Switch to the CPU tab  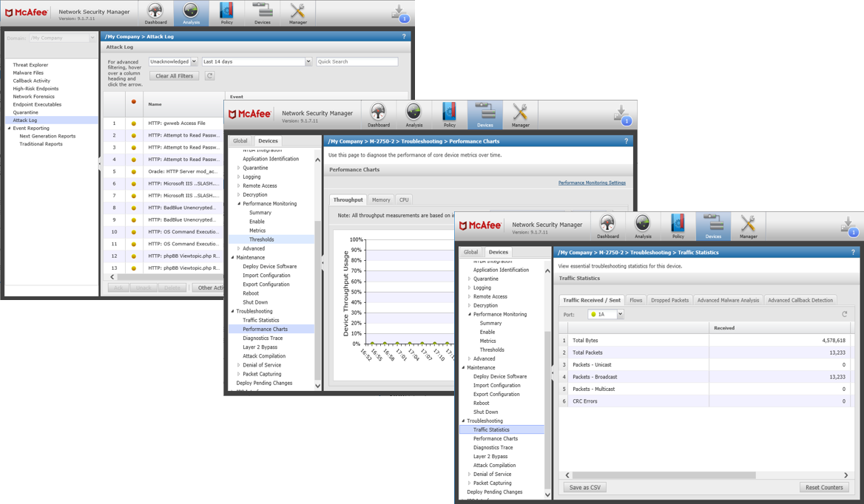(404, 200)
